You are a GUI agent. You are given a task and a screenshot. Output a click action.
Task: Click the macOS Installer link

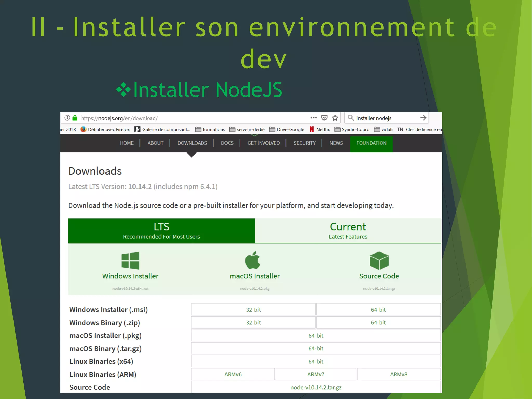click(x=255, y=276)
